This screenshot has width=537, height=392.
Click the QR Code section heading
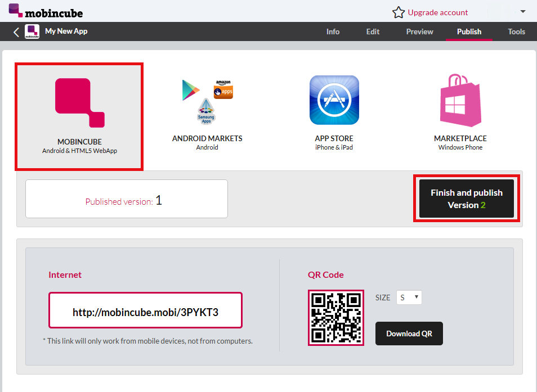pyautogui.click(x=326, y=274)
